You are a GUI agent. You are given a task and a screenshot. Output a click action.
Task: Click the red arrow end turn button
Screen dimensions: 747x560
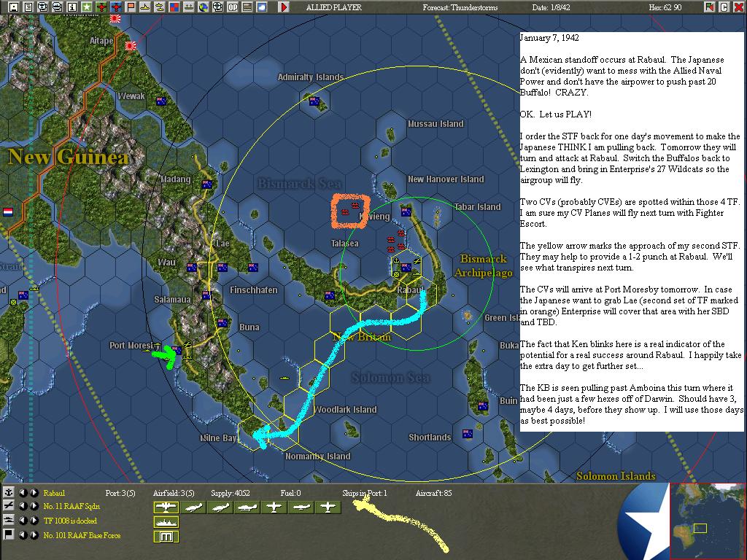point(284,7)
